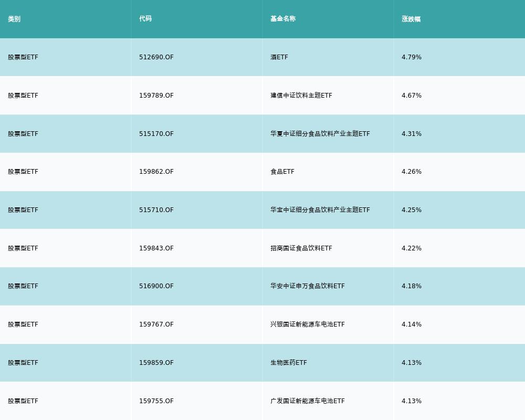This screenshot has height=420, width=525.
Task: Click fund code 159859.OF
Action: point(156,363)
